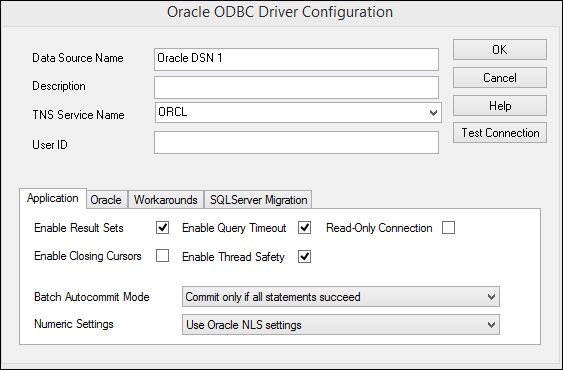
Task: Click into the User ID field
Action: click(x=297, y=143)
